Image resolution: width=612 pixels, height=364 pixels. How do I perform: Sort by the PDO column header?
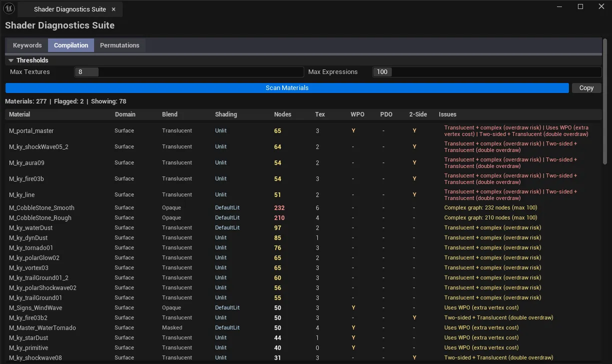(386, 114)
